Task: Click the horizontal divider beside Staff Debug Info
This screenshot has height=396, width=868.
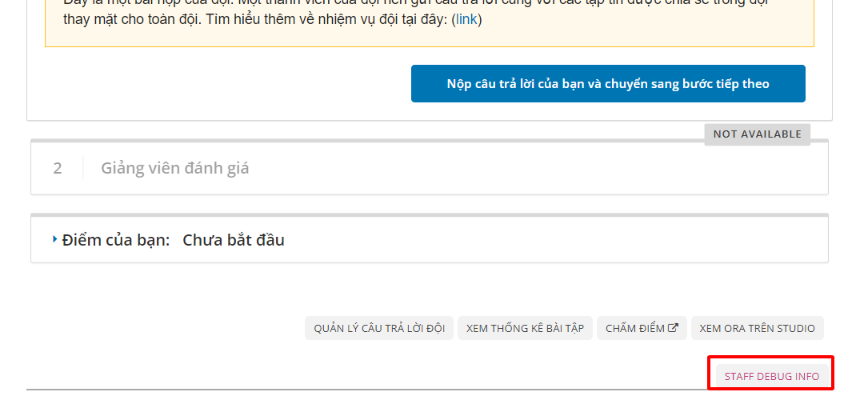Action: (x=360, y=390)
